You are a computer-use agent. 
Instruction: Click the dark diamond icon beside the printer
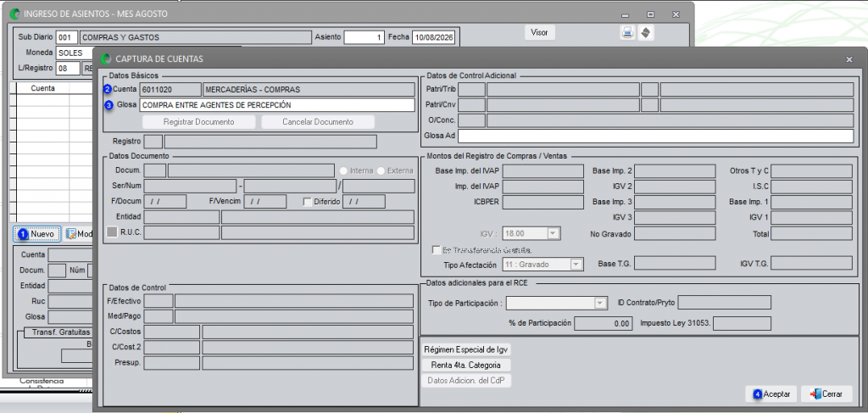click(645, 33)
